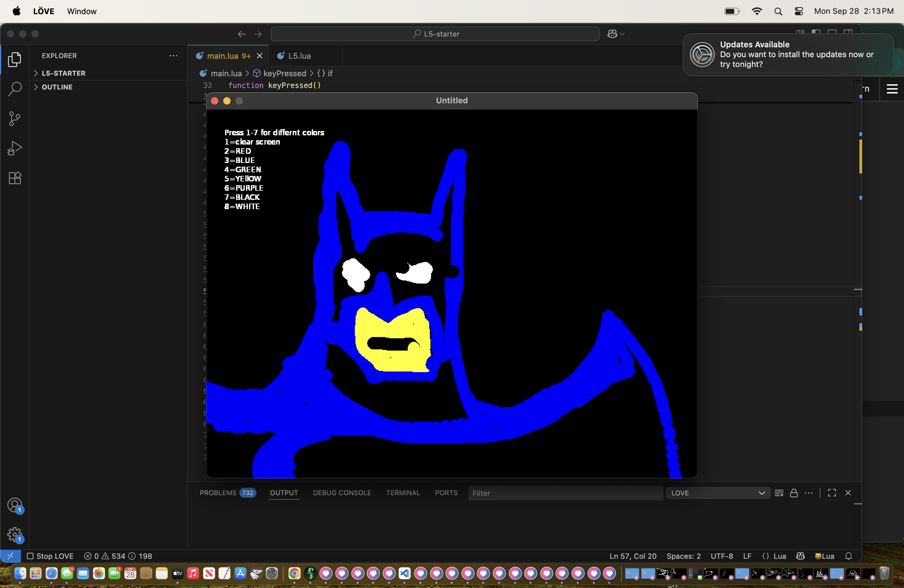The image size is (904, 588).
Task: Click Stop LOVE in the status bar
Action: point(50,556)
